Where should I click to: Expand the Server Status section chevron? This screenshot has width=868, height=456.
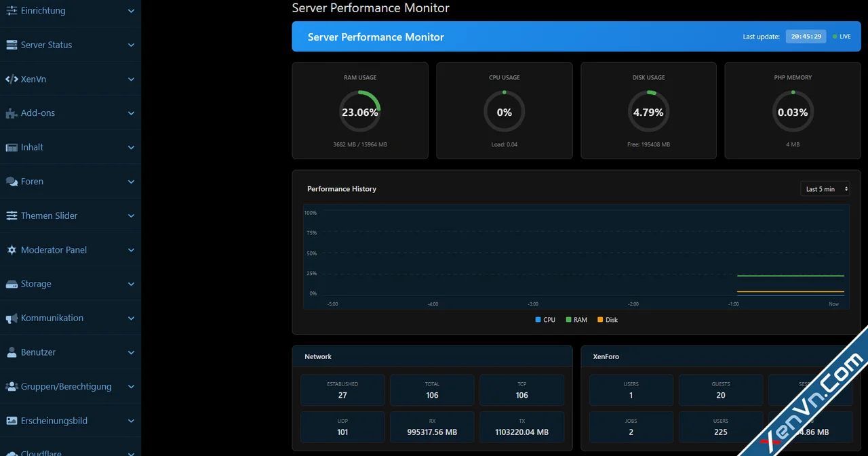pos(132,45)
